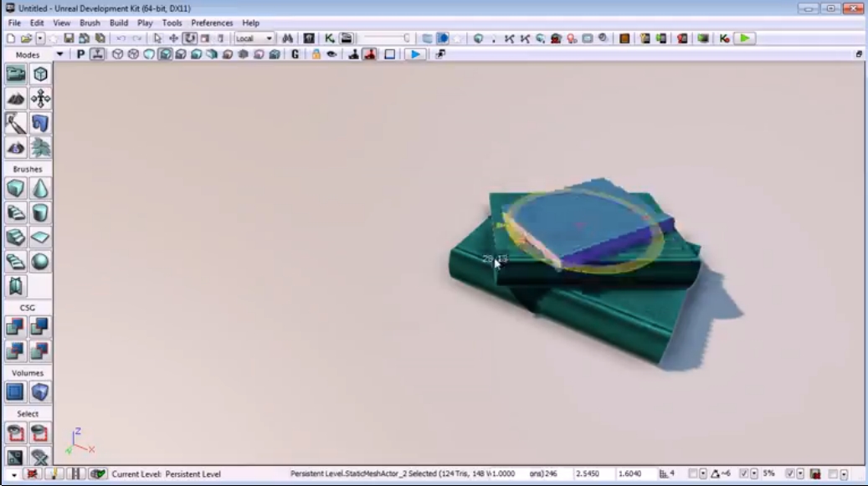This screenshot has width=868, height=486.
Task: Select Brush Wireframe view mode
Action: click(117, 54)
